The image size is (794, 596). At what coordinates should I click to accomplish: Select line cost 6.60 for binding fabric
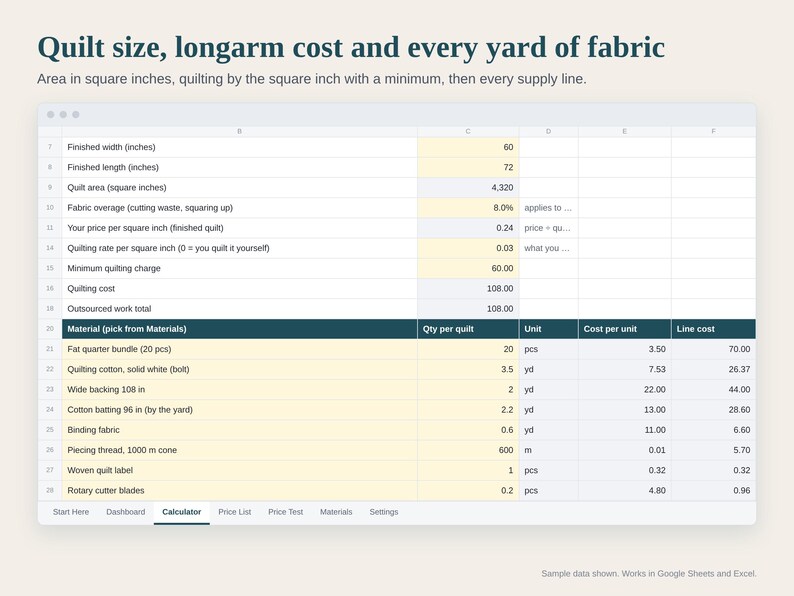[713, 430]
